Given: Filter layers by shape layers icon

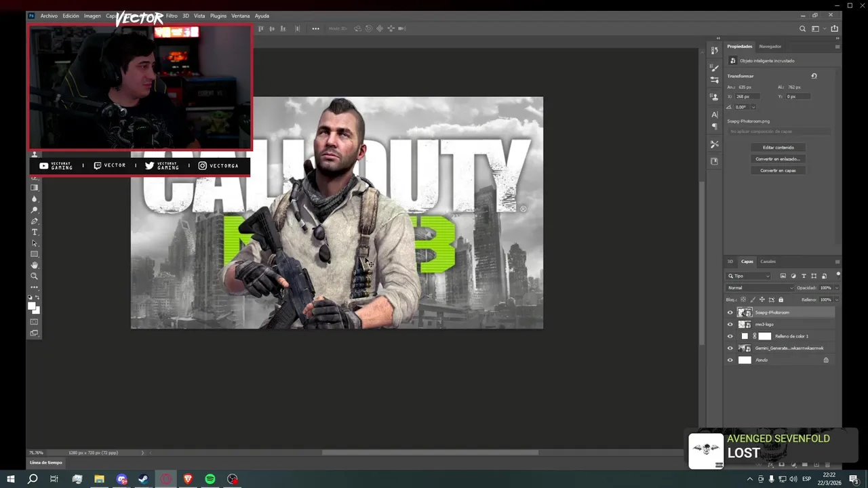Looking at the screenshot, I should click(814, 276).
